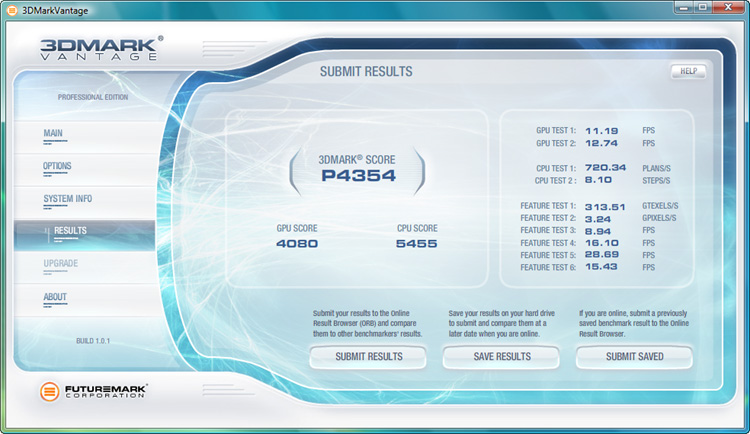Click the P4354 3DMark score value
This screenshot has height=434, width=750.
pos(358,176)
